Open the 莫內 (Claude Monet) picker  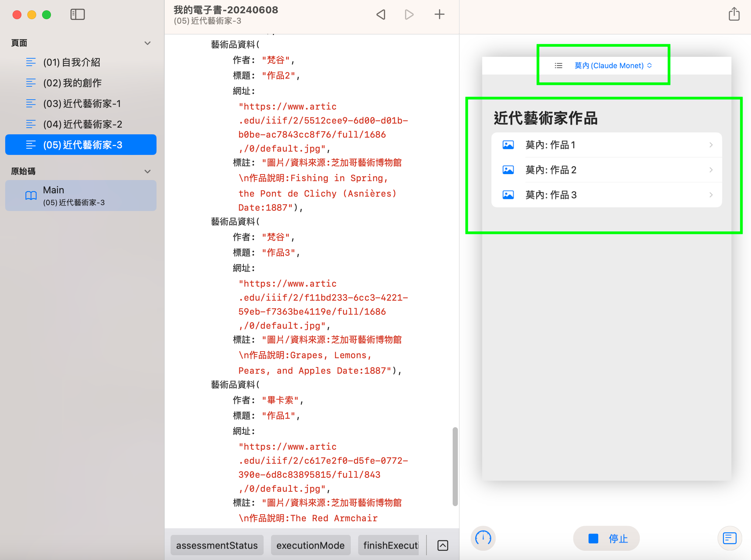tap(613, 66)
